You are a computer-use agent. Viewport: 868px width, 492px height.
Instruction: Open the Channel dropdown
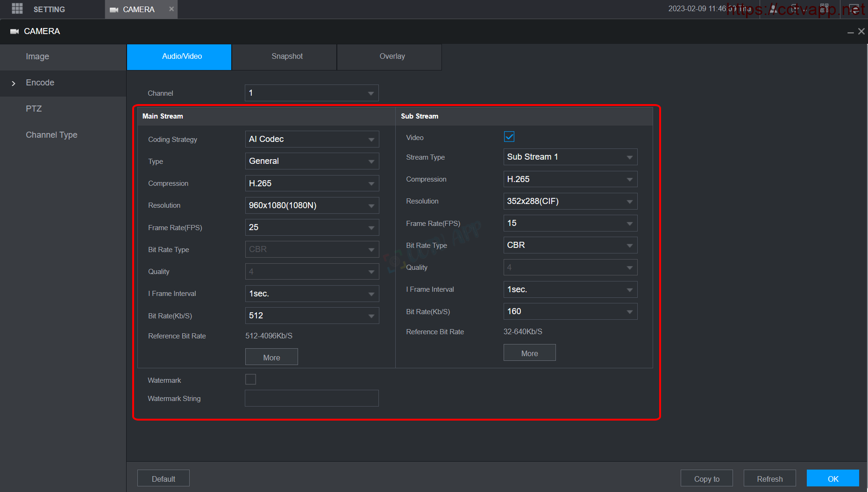pyautogui.click(x=312, y=93)
